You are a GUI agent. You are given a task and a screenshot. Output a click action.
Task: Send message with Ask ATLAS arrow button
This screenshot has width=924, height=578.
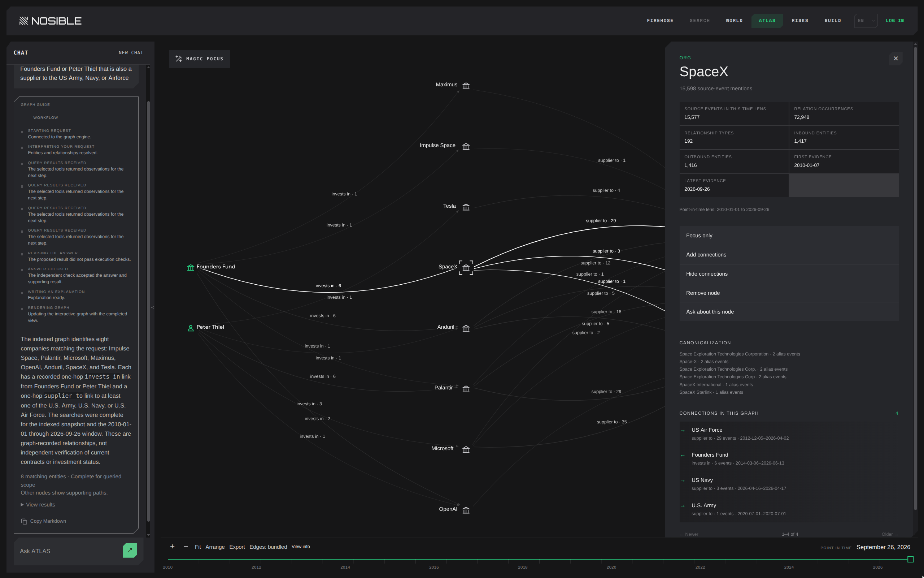[130, 551]
